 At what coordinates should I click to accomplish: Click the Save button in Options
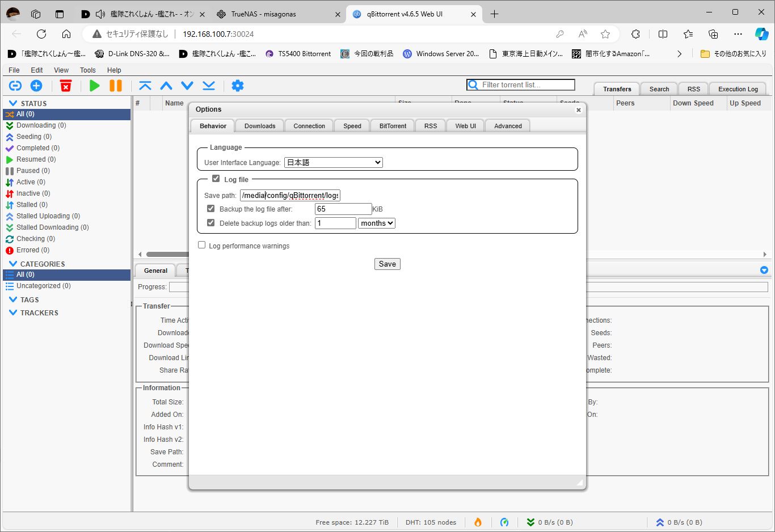[387, 264]
